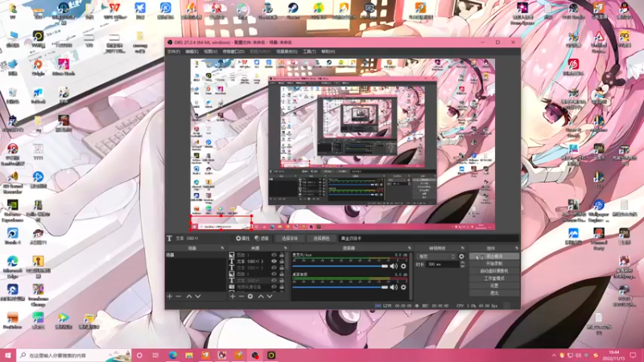Image resolution: width=644 pixels, height=362 pixels.
Task: Pop out the 场景 dock panel
Action: tap(222, 249)
